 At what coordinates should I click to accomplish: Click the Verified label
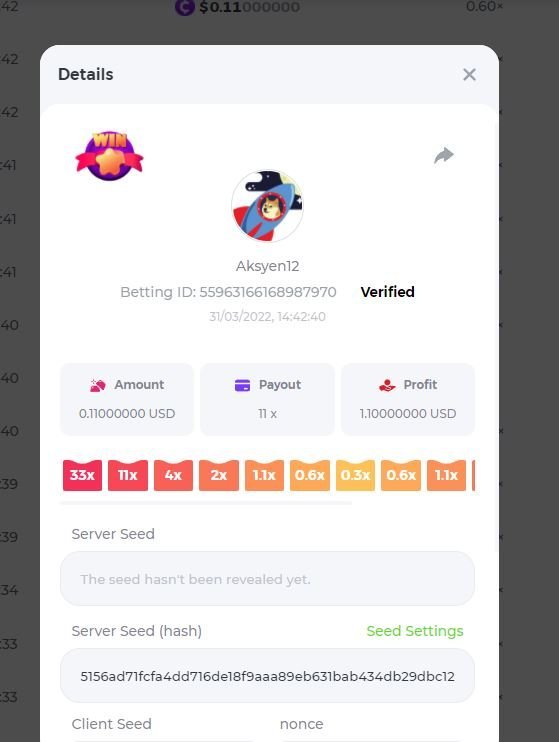(387, 292)
